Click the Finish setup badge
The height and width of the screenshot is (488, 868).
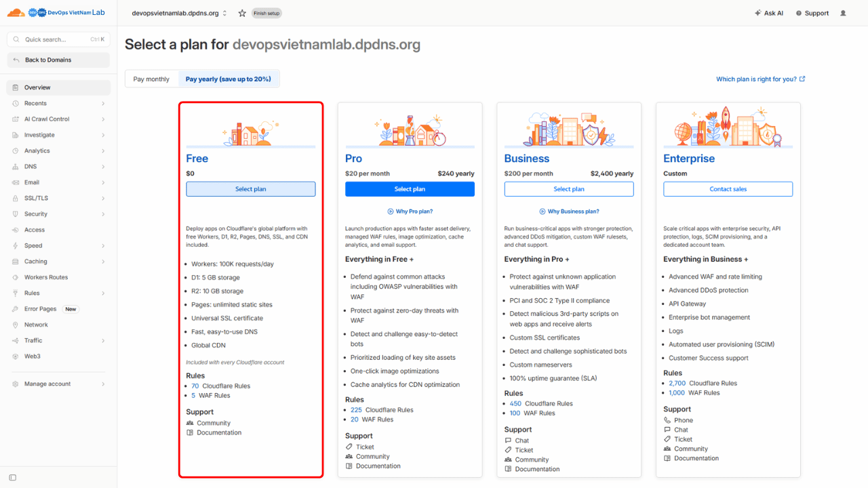267,13
